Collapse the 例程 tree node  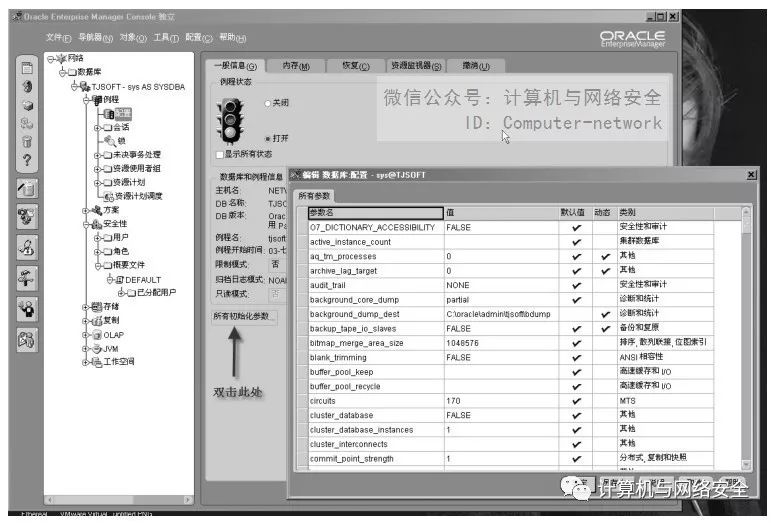click(x=86, y=100)
